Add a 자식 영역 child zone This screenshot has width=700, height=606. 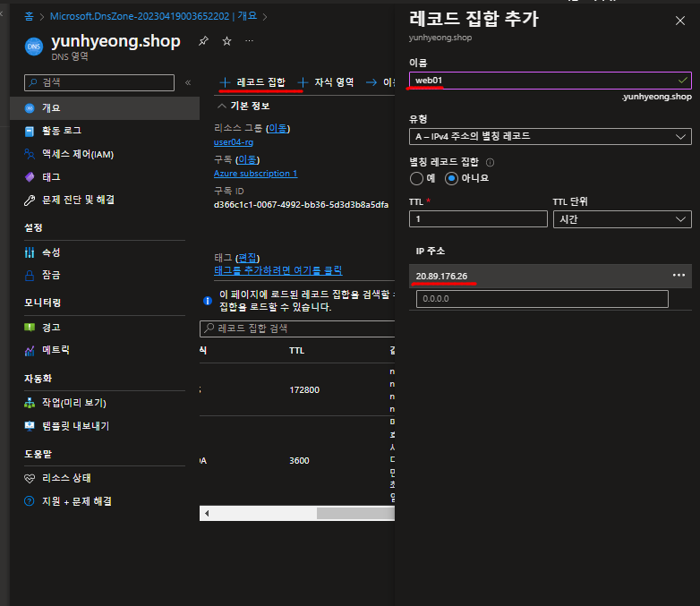point(326,82)
